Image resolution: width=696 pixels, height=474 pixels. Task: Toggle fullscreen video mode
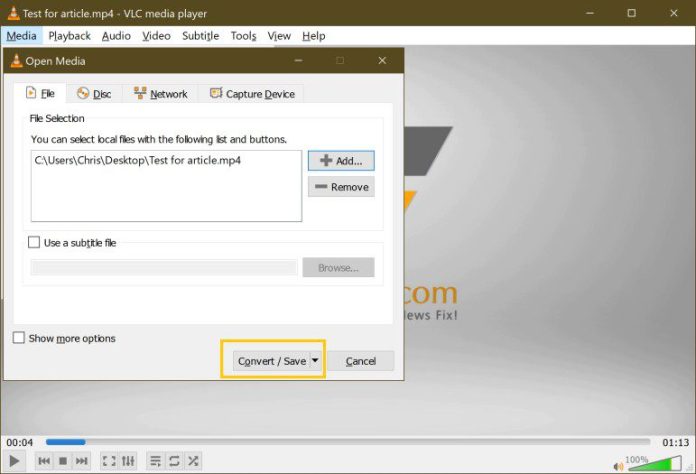click(x=109, y=461)
